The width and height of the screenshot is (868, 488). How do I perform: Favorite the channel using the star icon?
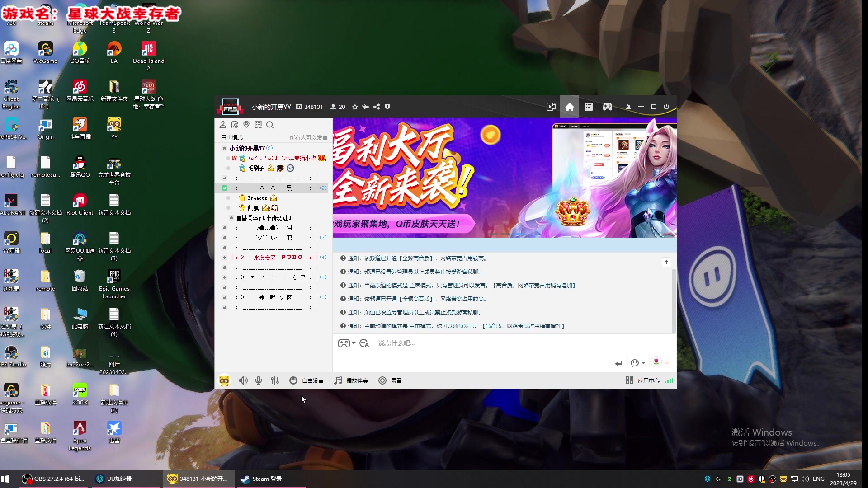click(355, 107)
